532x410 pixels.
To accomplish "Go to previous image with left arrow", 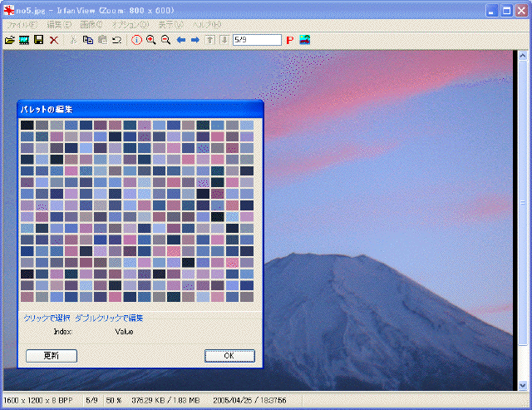I will [180, 40].
